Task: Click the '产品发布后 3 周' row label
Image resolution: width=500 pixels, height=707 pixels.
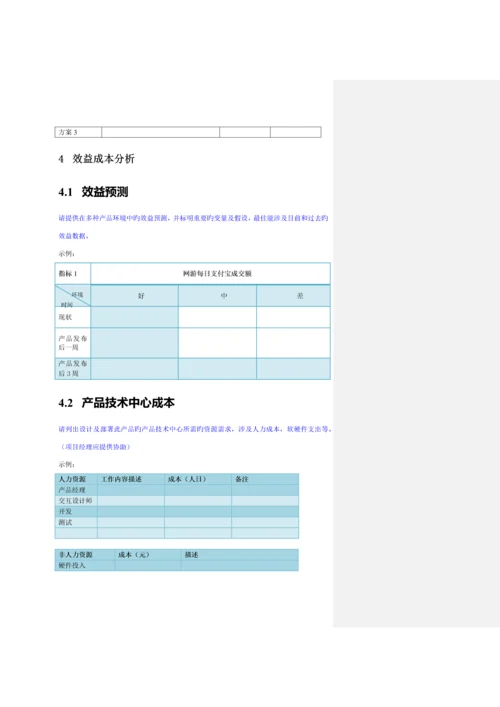Action: point(73,368)
